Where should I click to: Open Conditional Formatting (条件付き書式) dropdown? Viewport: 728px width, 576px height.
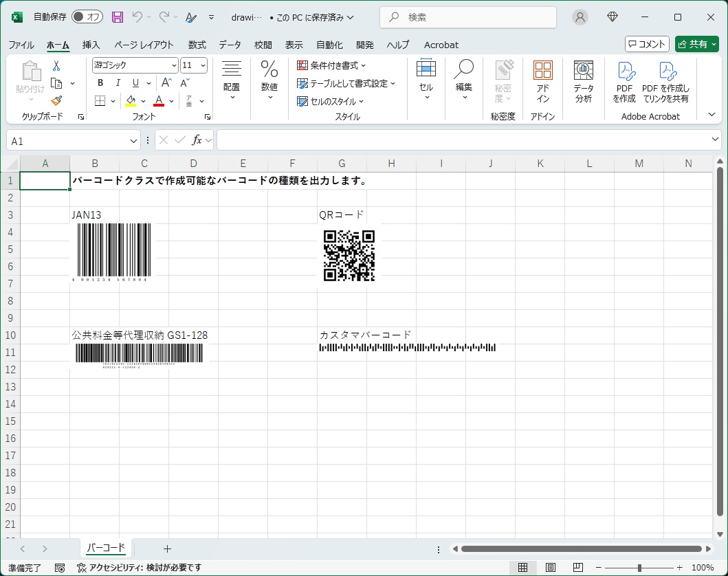(x=331, y=65)
